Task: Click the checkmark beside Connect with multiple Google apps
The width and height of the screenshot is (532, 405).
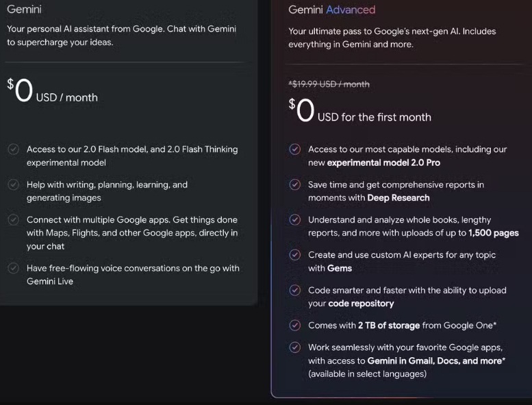Action: 13,220
